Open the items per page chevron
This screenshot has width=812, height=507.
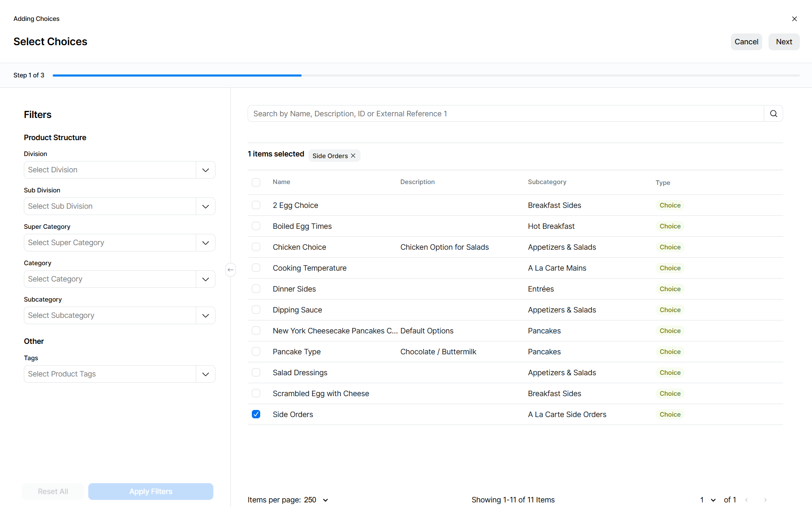pos(325,500)
